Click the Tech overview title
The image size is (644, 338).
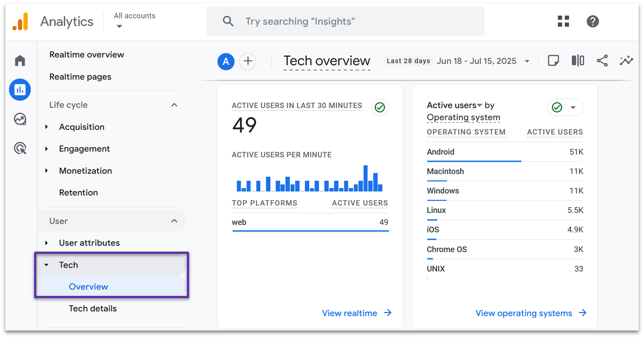coord(327,61)
